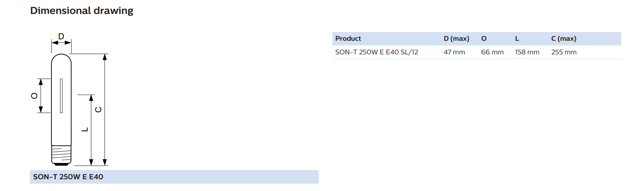Click the D dimension label above the bulb
The width and height of the screenshot is (644, 191).
[61, 36]
